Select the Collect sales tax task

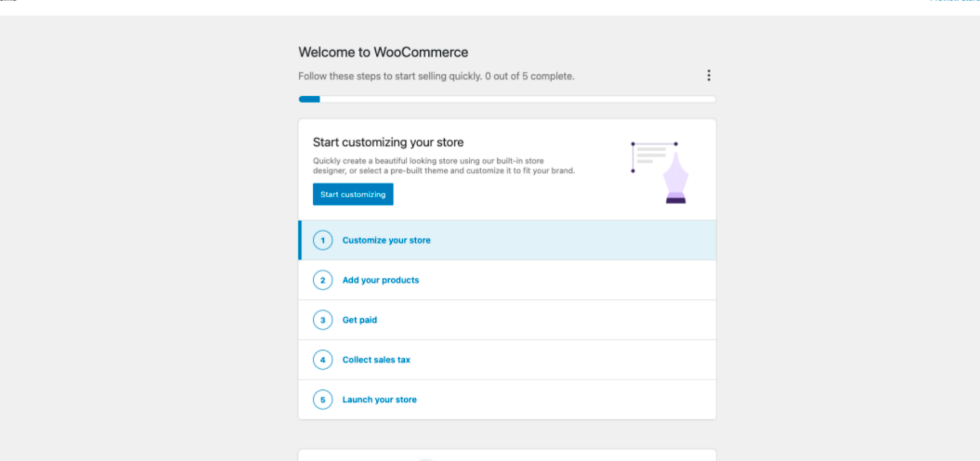pos(376,360)
